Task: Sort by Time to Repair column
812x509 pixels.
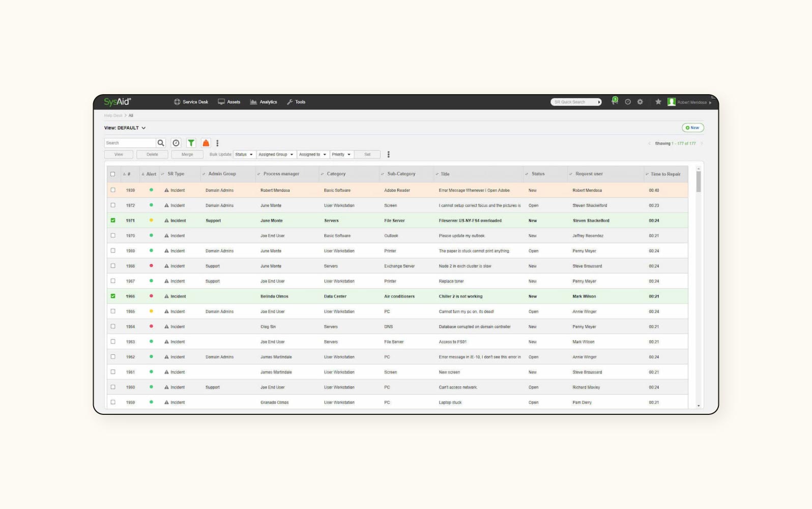Action: tap(665, 174)
